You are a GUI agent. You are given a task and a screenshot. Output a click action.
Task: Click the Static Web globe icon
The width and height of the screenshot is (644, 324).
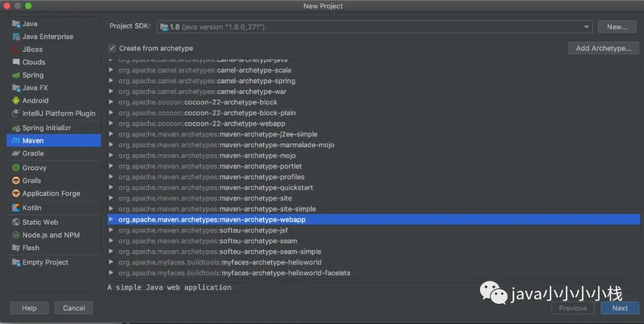point(16,222)
